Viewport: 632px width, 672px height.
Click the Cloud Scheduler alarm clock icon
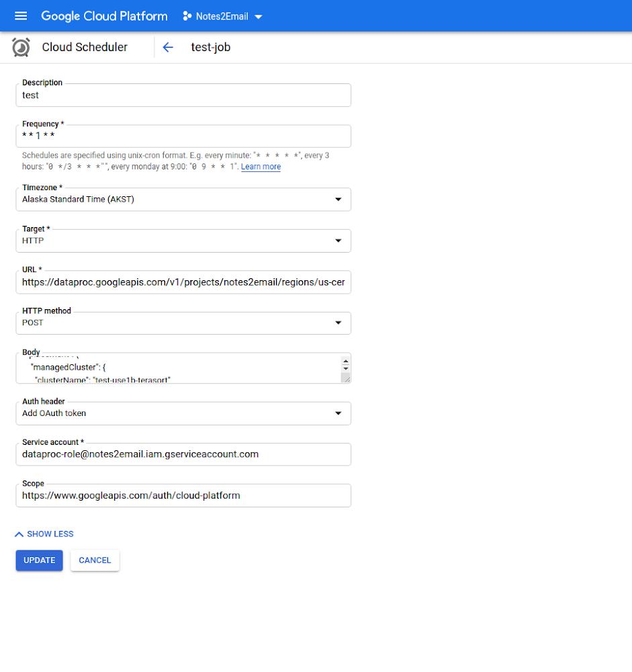20,47
